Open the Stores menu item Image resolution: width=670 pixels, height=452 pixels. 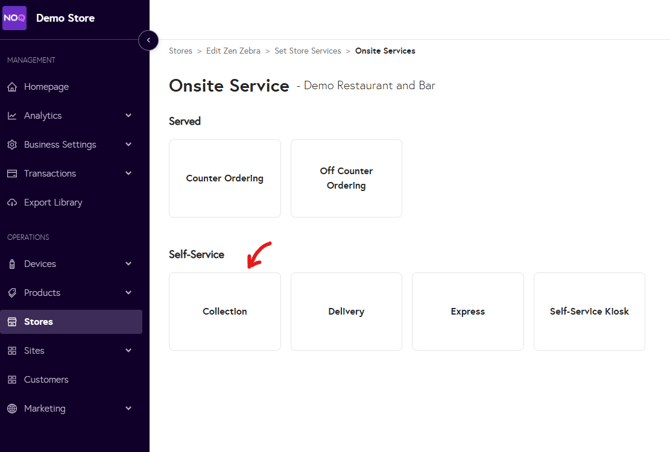tap(39, 322)
